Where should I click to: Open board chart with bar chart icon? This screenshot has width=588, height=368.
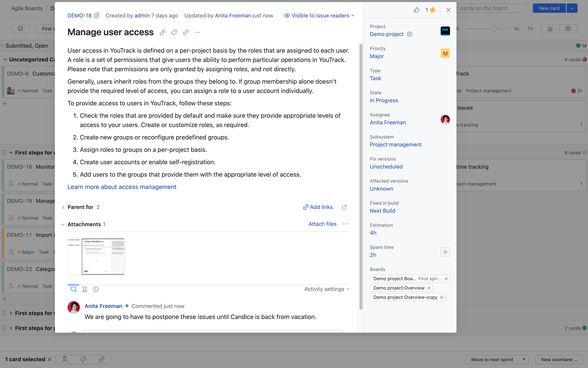[549, 28]
